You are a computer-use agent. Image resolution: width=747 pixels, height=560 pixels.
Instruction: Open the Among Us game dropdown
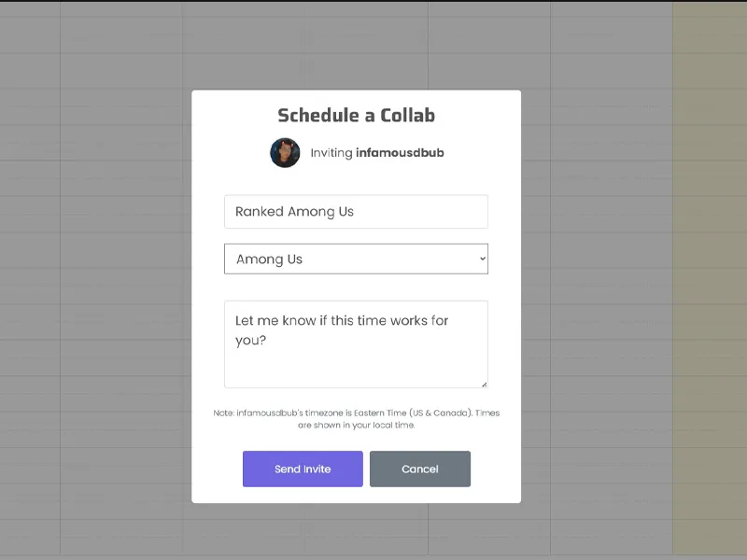[x=356, y=259]
